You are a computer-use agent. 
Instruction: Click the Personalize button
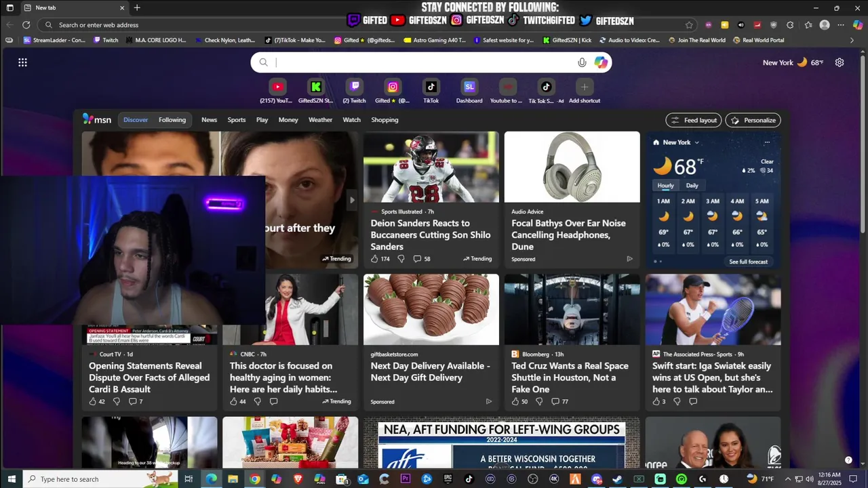(753, 120)
